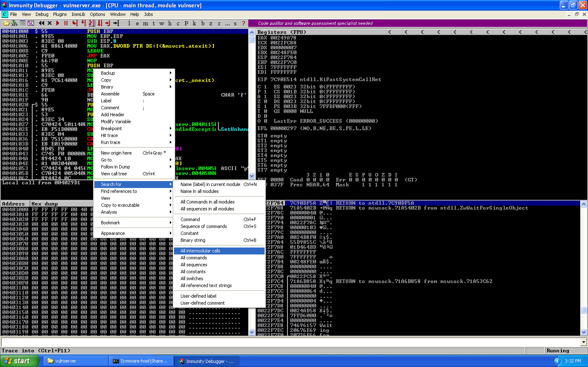This screenshot has height=367, width=588.
Task: Open the Plugins menu
Action: click(x=60, y=14)
